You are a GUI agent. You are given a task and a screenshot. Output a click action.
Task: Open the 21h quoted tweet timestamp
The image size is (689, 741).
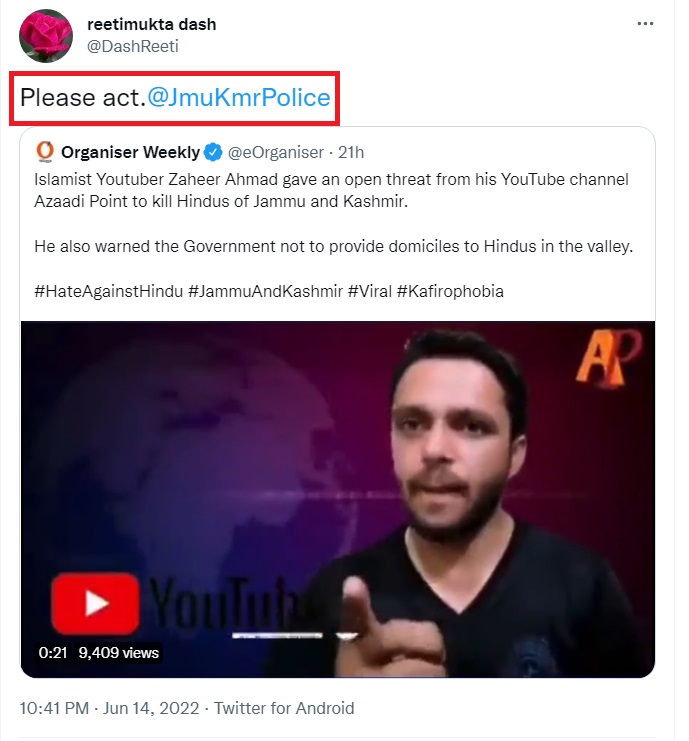pyautogui.click(x=351, y=152)
